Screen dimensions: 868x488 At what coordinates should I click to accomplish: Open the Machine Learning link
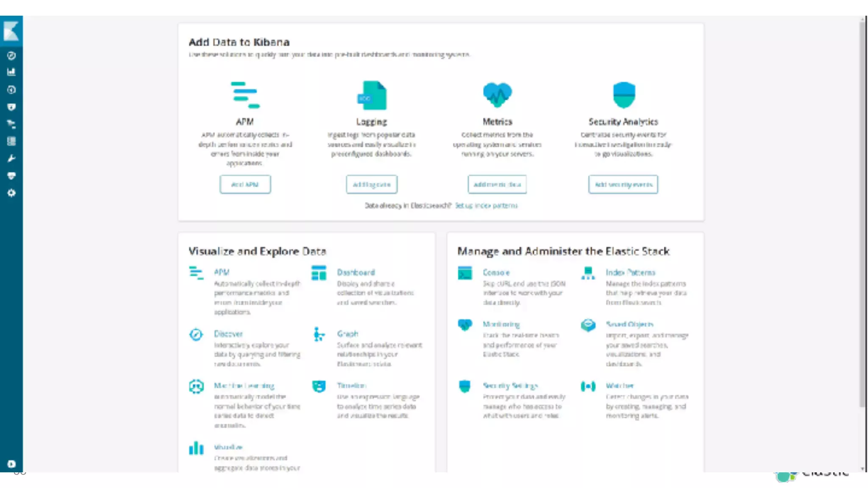tap(244, 385)
